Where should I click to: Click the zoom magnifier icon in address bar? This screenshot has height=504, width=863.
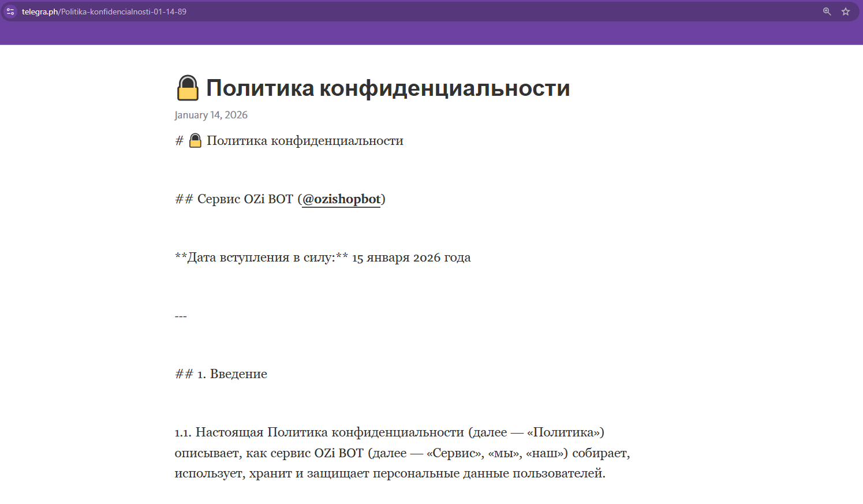point(827,12)
